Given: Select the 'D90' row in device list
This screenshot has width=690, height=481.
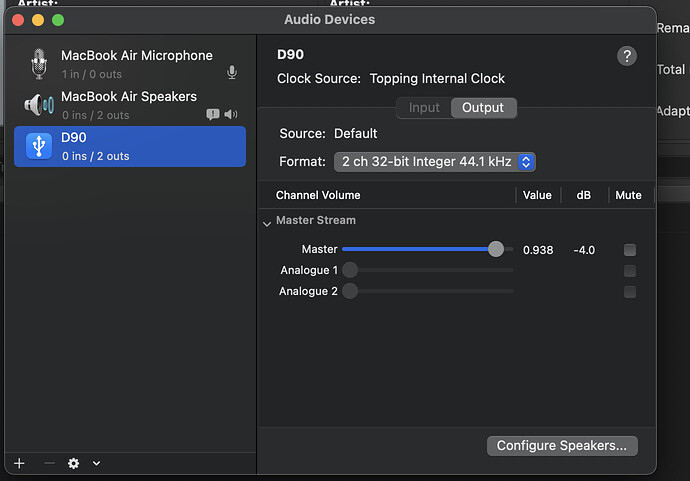Looking at the screenshot, I should tap(130, 147).
